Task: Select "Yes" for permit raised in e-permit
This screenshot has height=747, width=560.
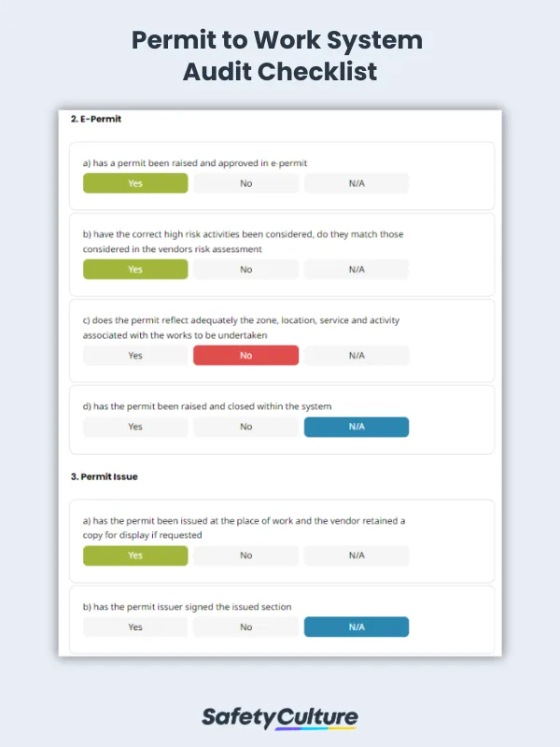Action: click(134, 183)
